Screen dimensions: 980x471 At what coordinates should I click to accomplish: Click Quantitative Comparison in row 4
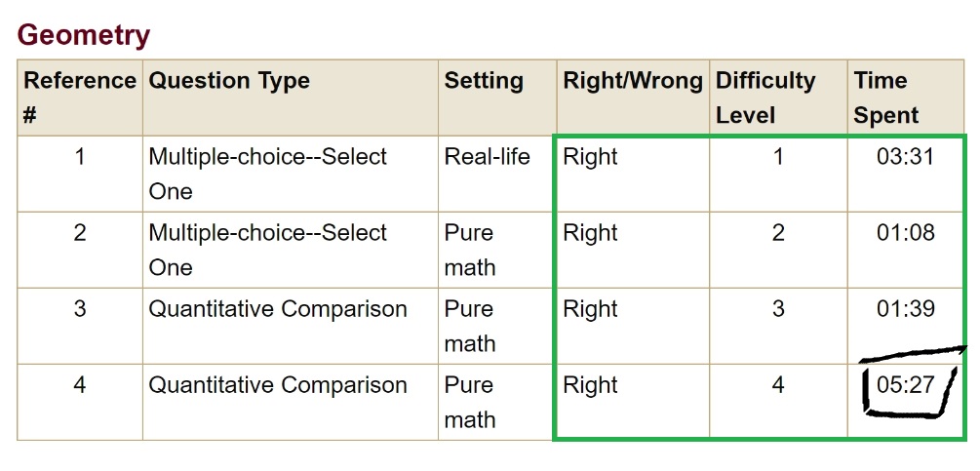pos(278,385)
